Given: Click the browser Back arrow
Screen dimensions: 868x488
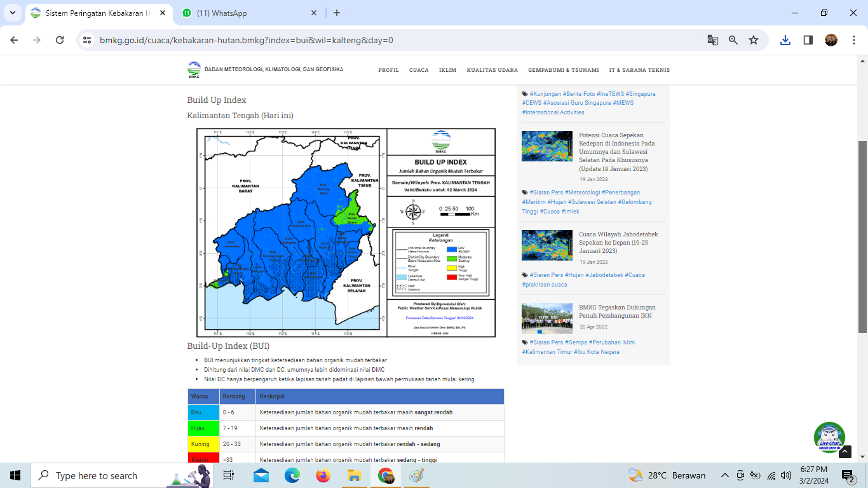Looking at the screenshot, I should (14, 40).
